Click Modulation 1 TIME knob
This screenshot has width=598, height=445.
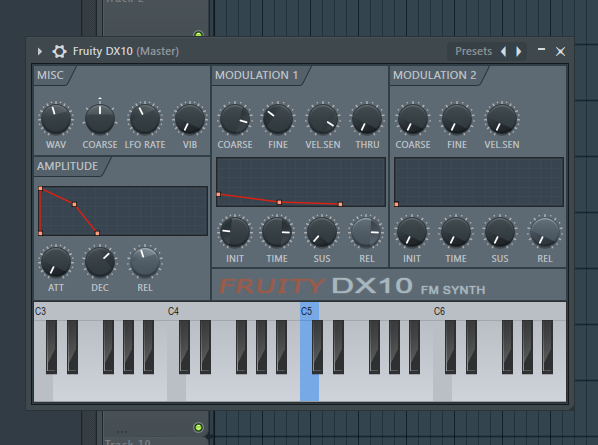277,232
